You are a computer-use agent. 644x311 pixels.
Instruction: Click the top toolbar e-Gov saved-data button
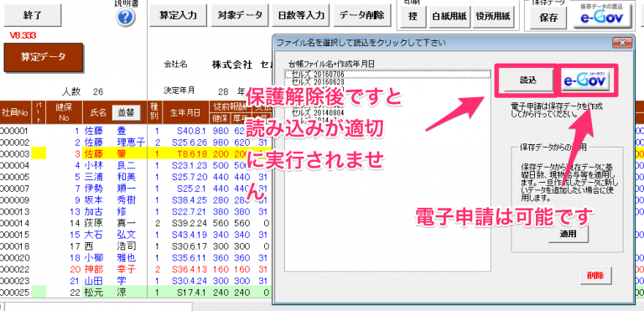coord(602,15)
